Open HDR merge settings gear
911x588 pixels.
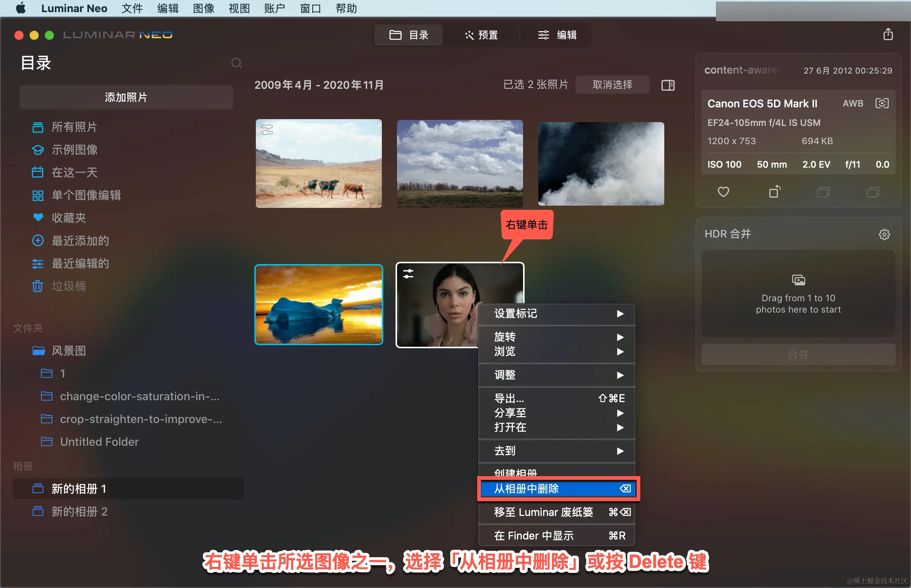tap(884, 234)
